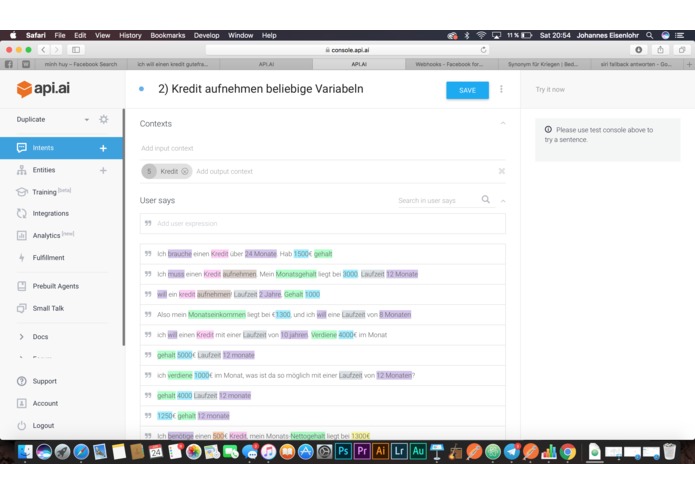Collapse the Contexts section
The image size is (695, 494).
coord(503,123)
